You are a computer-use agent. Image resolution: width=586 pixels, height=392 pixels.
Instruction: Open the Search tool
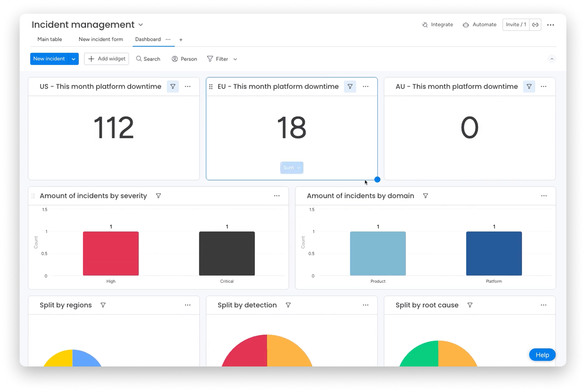pos(148,59)
